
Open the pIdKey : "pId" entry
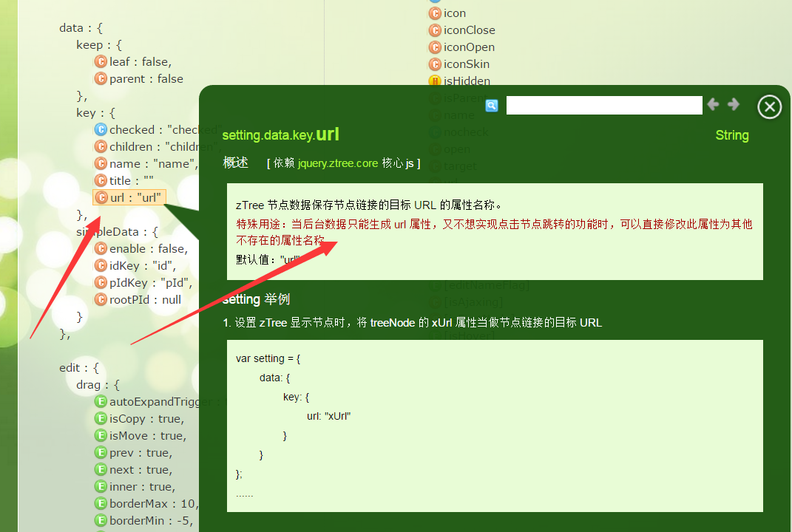point(143,283)
